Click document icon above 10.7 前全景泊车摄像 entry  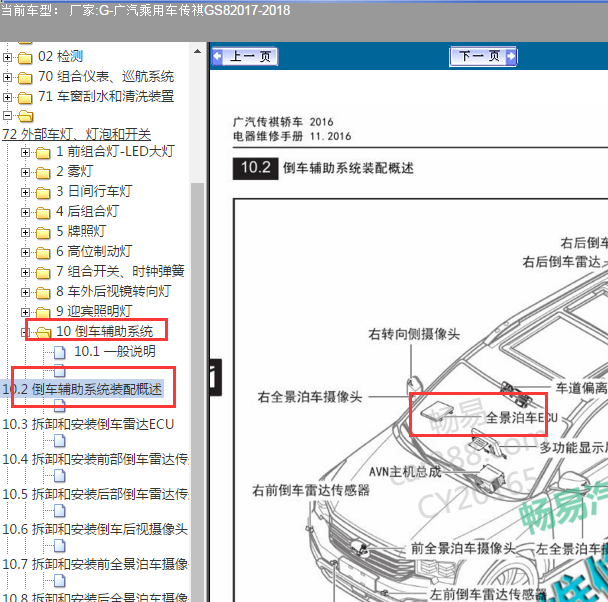click(x=60, y=546)
